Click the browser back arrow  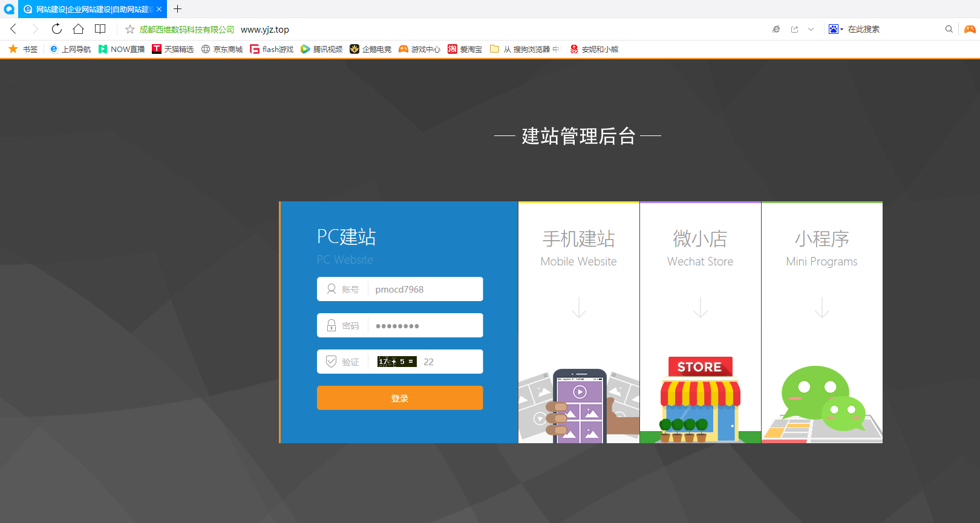coord(13,29)
